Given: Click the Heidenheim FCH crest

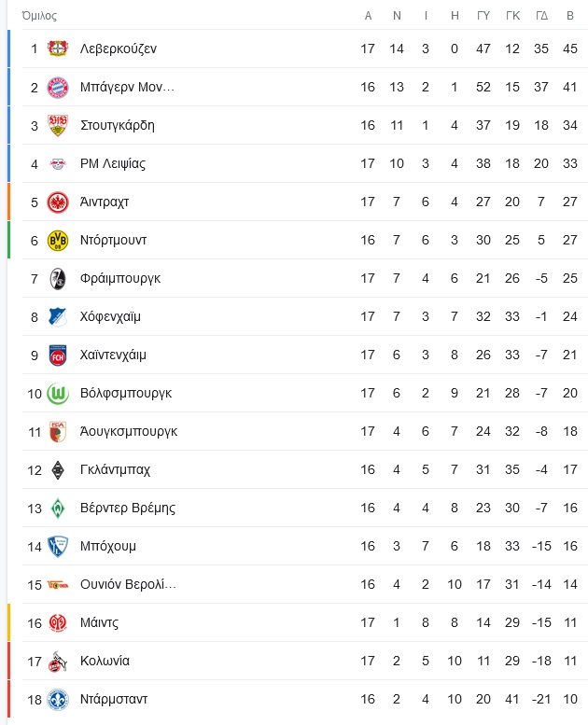Looking at the screenshot, I should point(58,356).
